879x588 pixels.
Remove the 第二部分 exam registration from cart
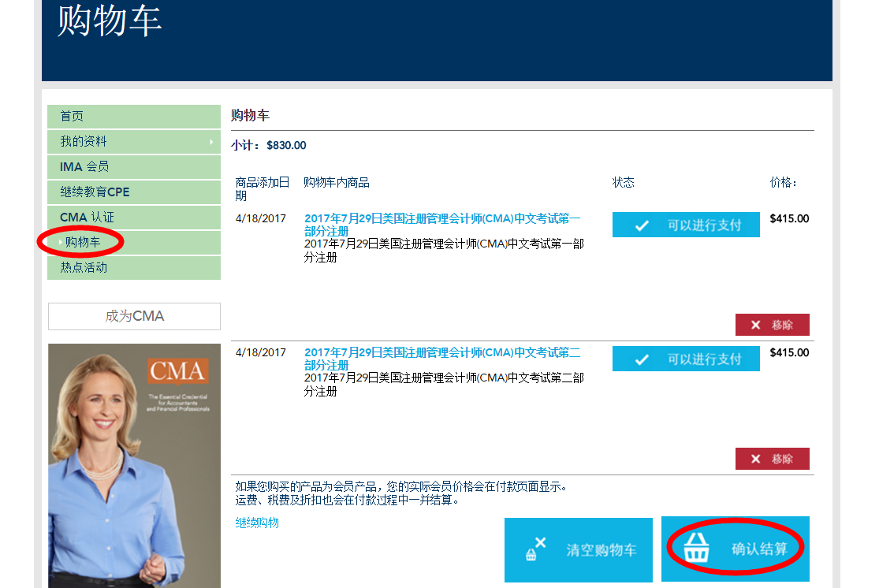point(773,459)
